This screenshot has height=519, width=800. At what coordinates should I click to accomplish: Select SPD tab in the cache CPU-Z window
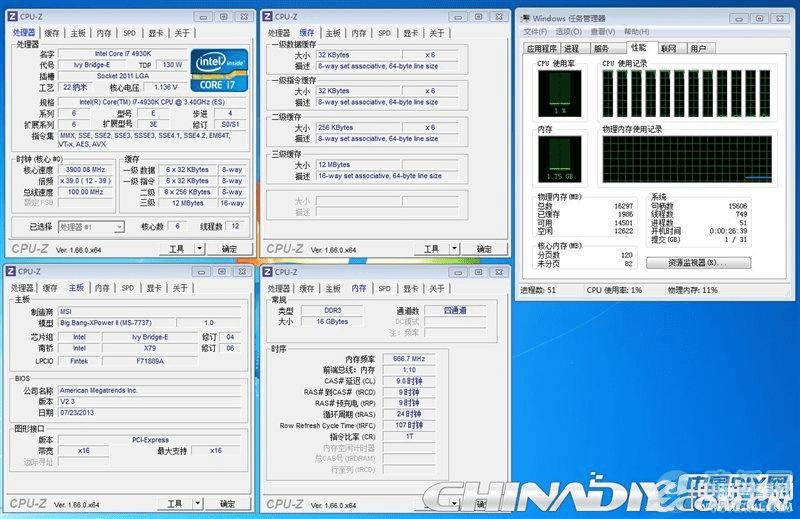point(385,33)
